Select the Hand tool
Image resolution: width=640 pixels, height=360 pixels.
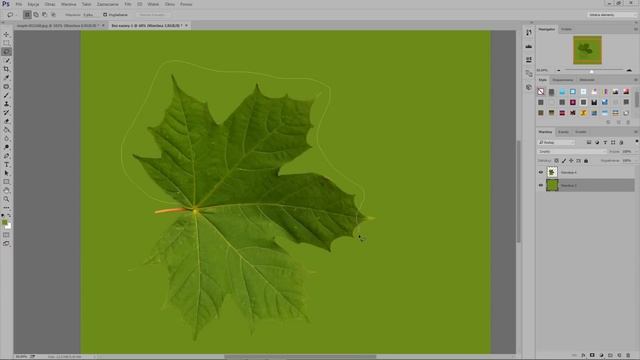coord(6,191)
